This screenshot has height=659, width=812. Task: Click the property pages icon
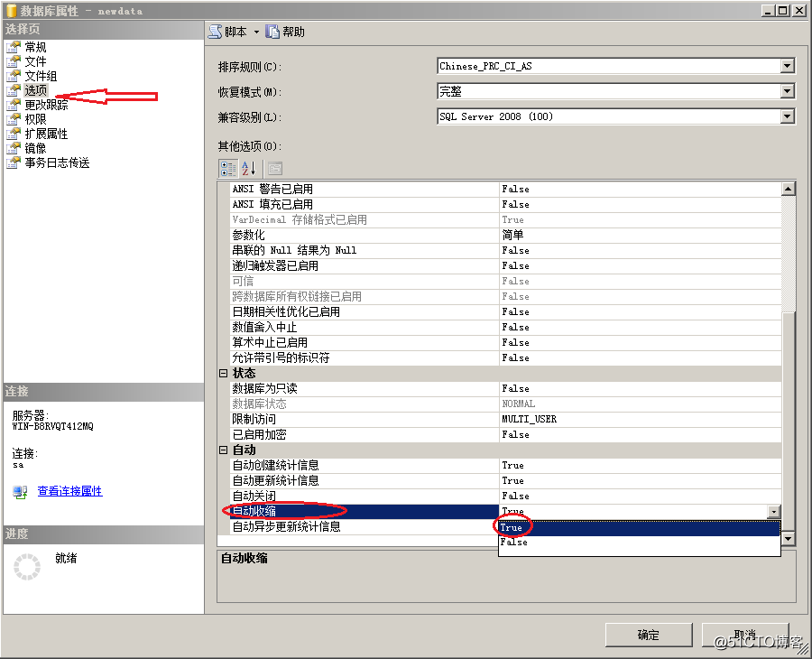[275, 169]
